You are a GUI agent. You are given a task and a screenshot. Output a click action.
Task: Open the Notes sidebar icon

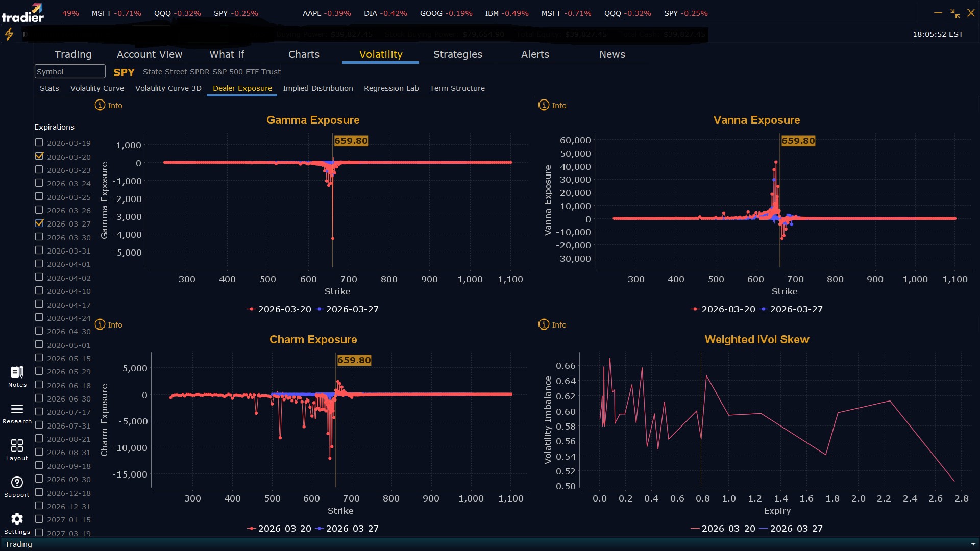pyautogui.click(x=17, y=372)
